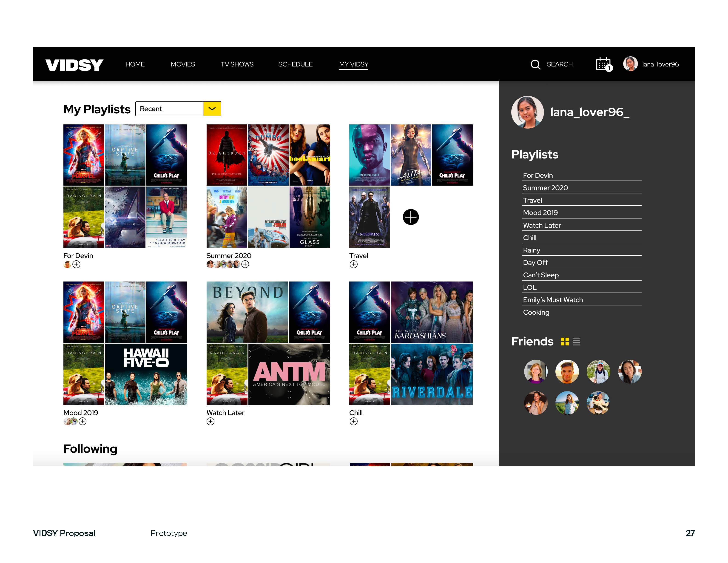Open Kardashians thumbnail in Chill playlist
This screenshot has width=728, height=563.
click(x=432, y=312)
